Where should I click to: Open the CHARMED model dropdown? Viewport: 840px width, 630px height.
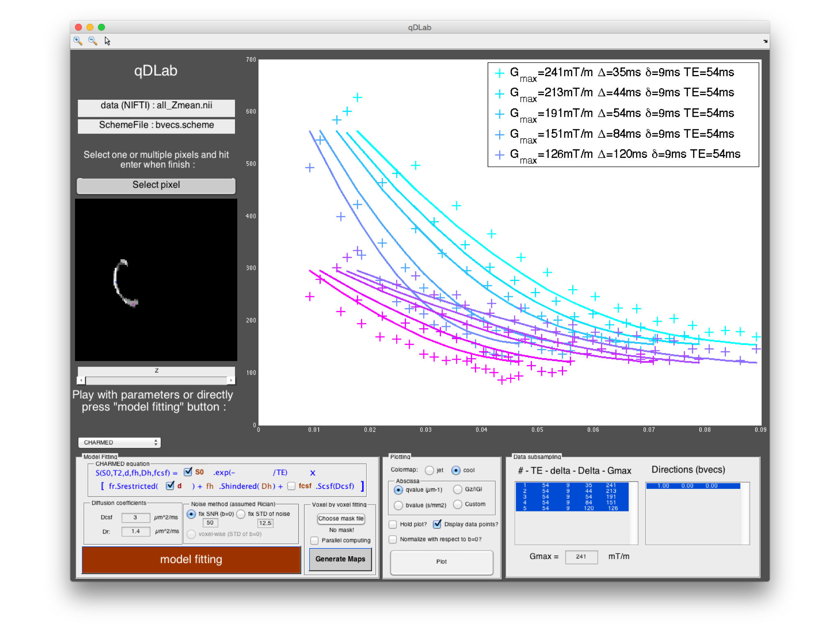click(119, 442)
